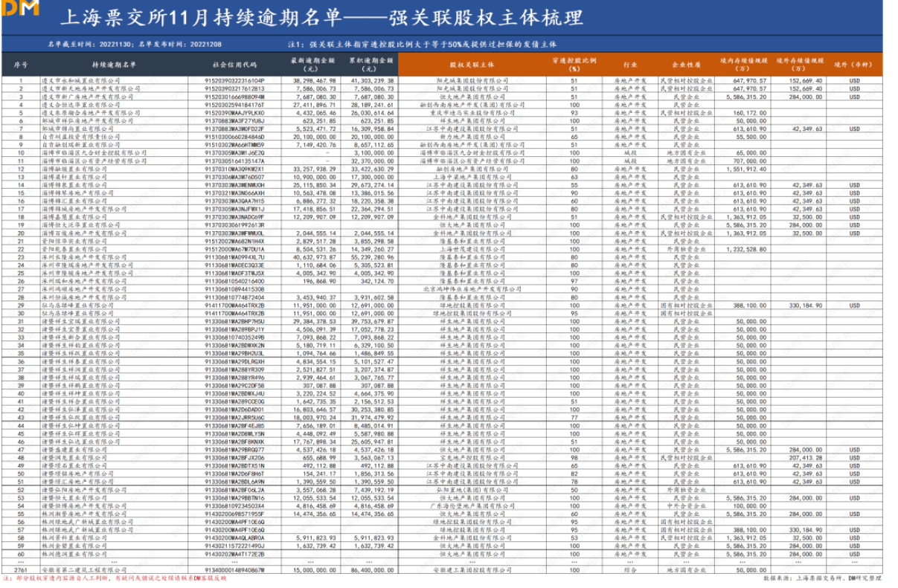898x588 pixels.
Task: Click the 数据来源 source credit
Action: [x=822, y=578]
